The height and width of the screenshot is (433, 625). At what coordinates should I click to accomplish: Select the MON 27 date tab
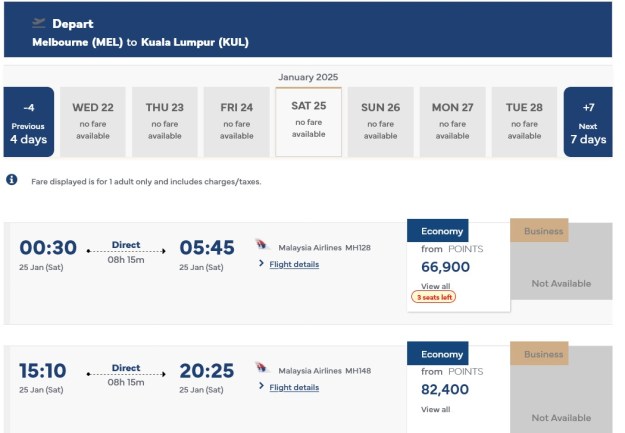point(452,122)
